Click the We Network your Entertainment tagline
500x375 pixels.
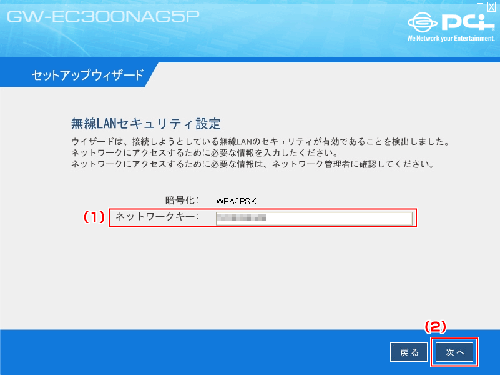point(451,39)
